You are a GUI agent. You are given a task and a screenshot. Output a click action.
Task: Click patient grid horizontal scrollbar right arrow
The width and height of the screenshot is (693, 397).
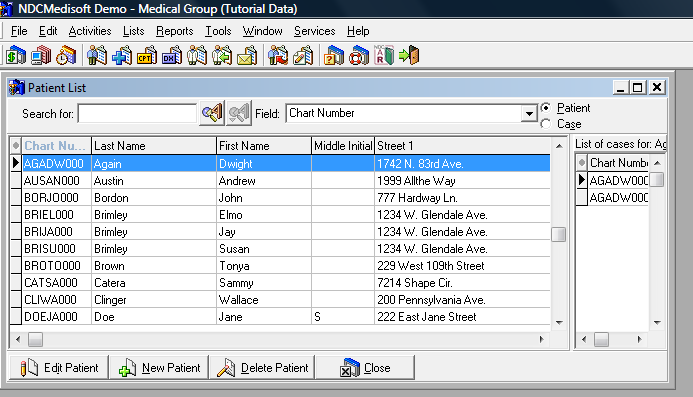(541, 340)
